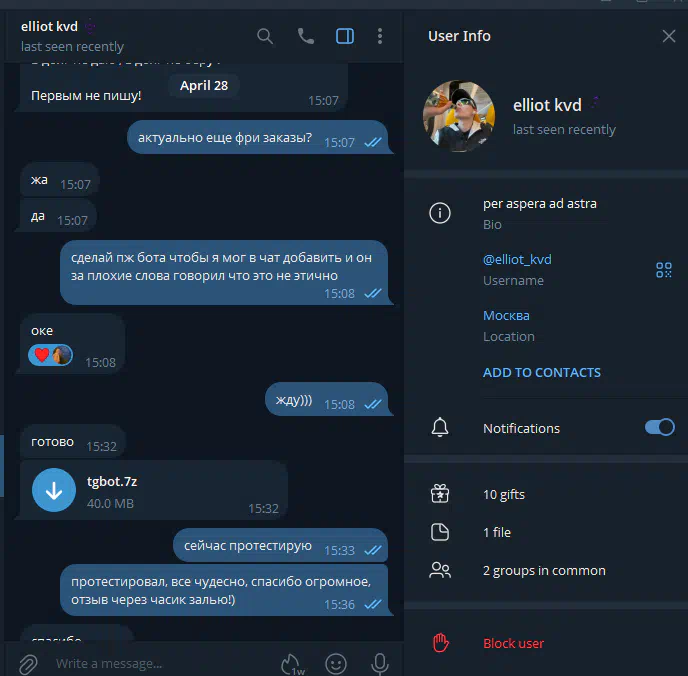Open the elliot kvd profile photo
The image size is (688, 676).
pos(459,116)
